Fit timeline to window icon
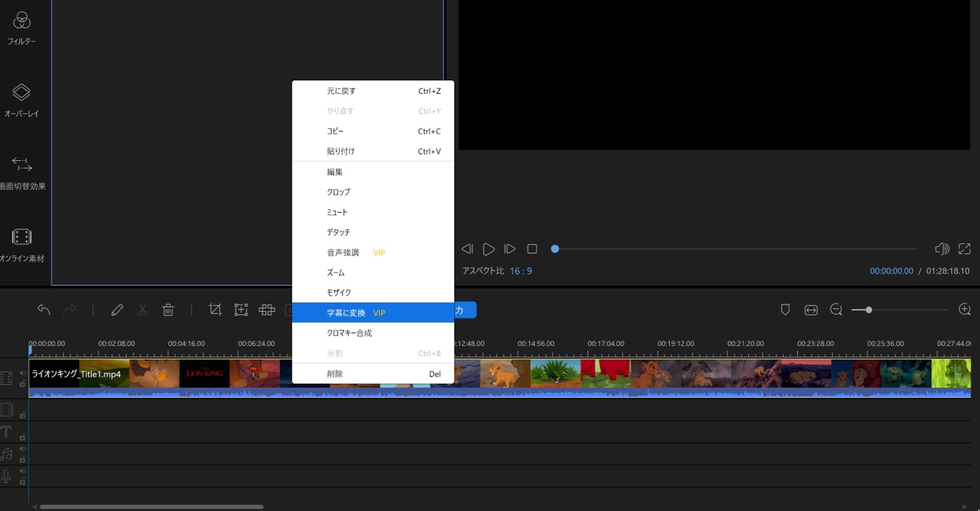The width and height of the screenshot is (980, 511). 811,310
